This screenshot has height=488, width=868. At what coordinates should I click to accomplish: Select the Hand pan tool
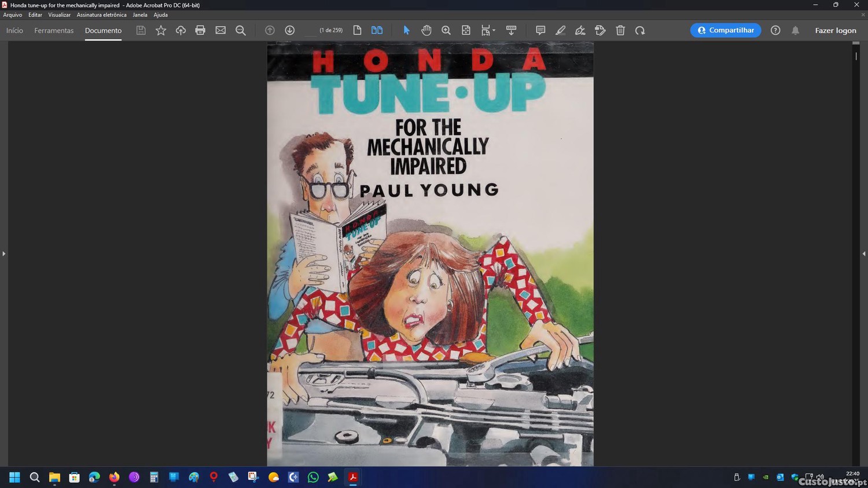click(426, 31)
